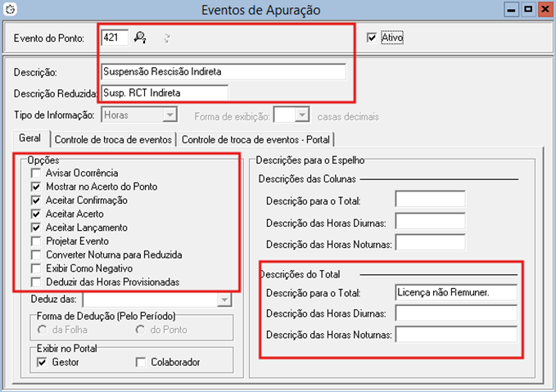Image resolution: width=556 pixels, height=392 pixels.
Task: Click the Licença não Remuner. total field
Action: [x=455, y=292]
